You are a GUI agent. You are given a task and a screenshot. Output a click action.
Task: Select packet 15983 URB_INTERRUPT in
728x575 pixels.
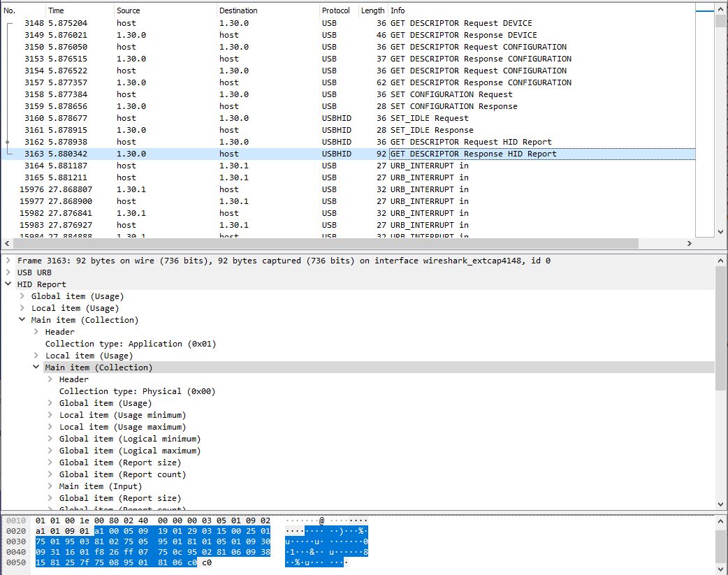pyautogui.click(x=348, y=225)
